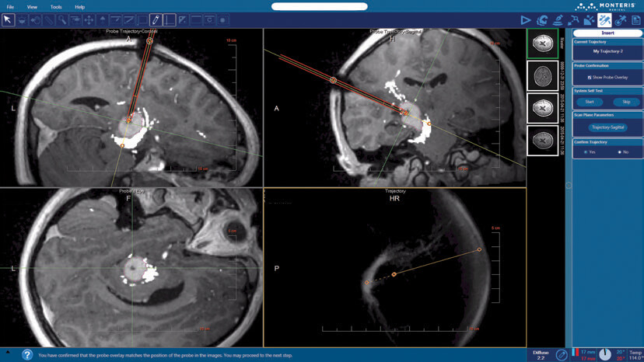This screenshot has width=644, height=362.
Task: Select the first Master brain thumbnail
Action: pyautogui.click(x=543, y=44)
